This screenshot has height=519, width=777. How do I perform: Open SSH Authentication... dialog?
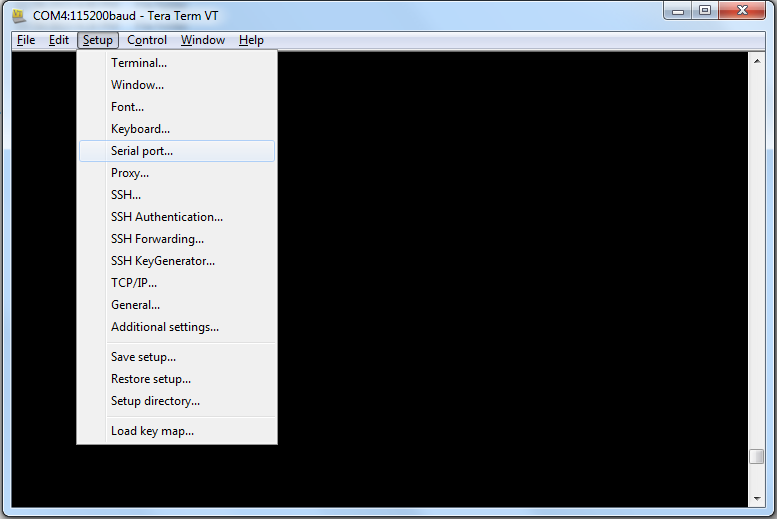[177, 217]
